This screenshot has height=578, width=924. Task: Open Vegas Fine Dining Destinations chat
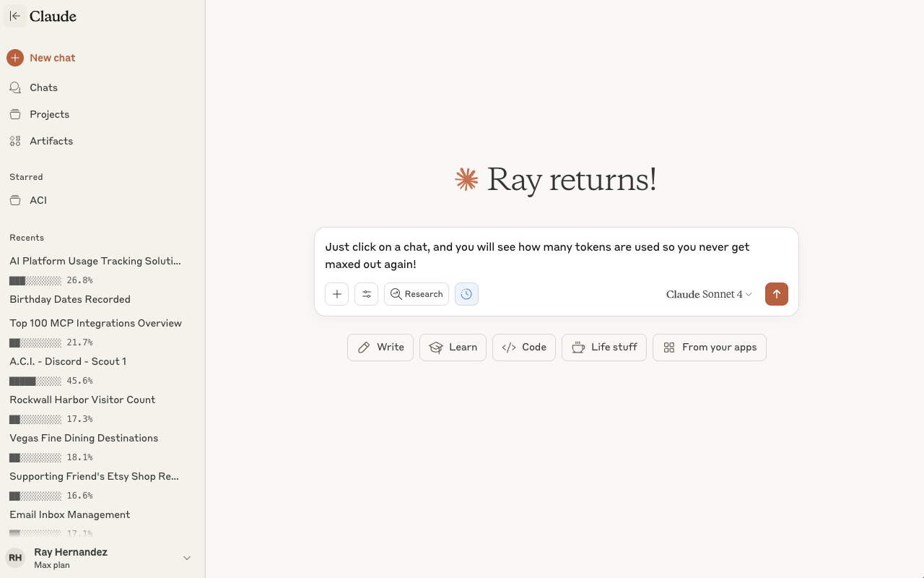84,438
